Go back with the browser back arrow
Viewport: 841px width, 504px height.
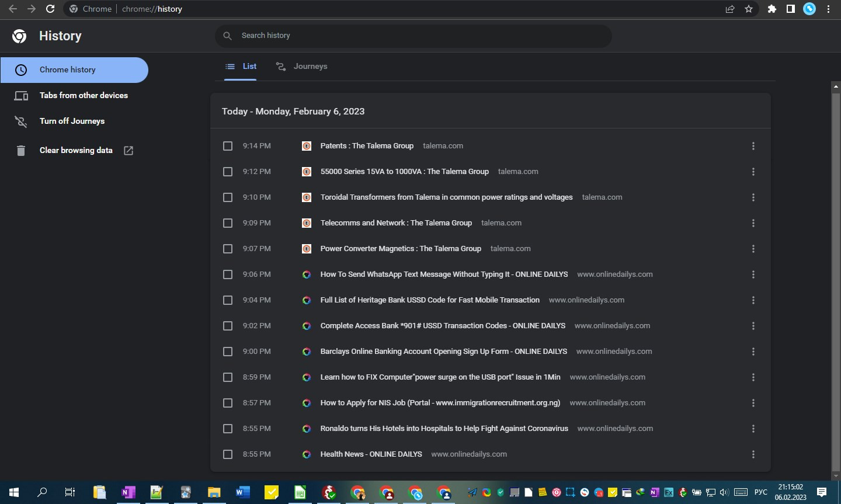[x=13, y=9]
